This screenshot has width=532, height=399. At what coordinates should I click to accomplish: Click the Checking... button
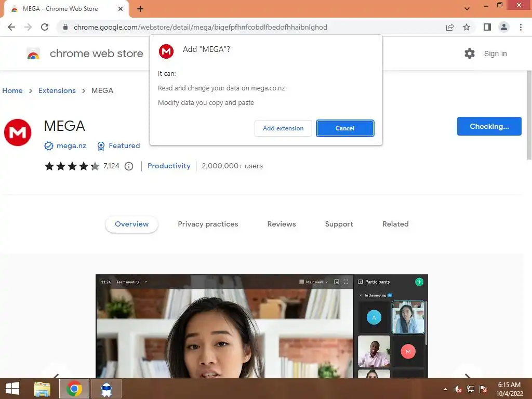[489, 126]
